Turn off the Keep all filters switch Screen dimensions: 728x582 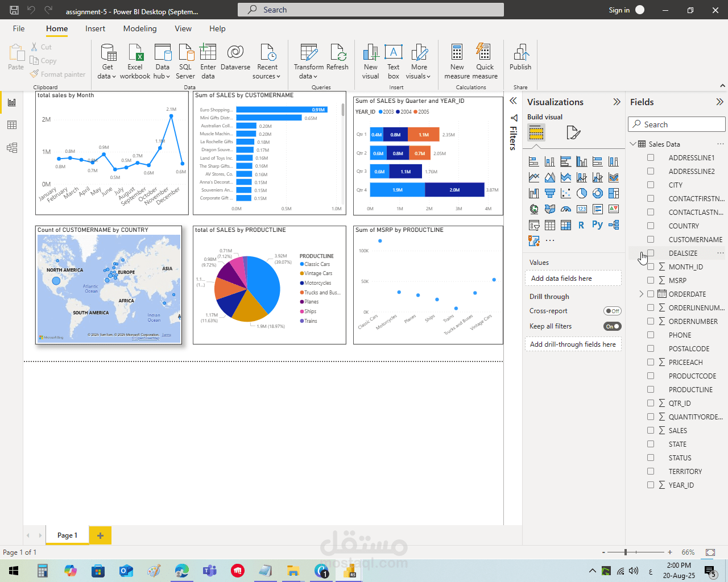tap(613, 326)
